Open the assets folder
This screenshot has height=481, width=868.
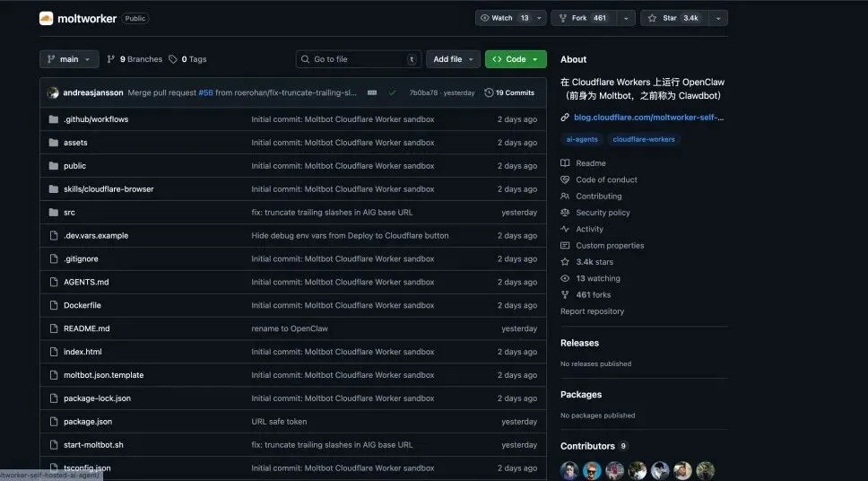click(x=75, y=143)
